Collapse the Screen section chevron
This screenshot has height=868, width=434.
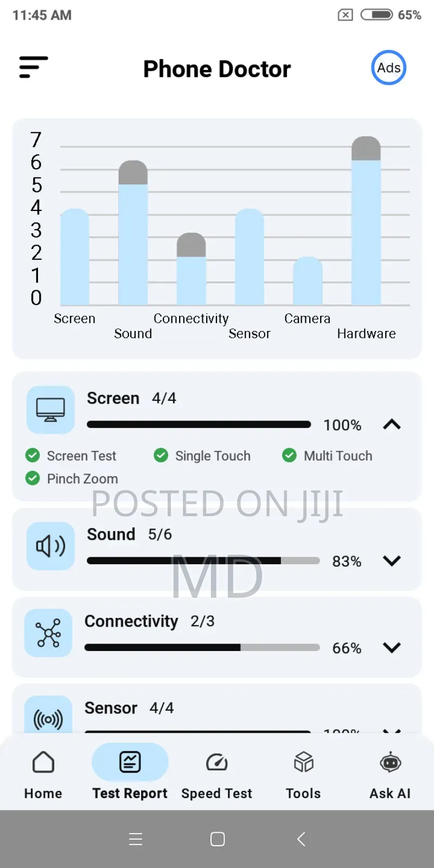pyautogui.click(x=392, y=424)
